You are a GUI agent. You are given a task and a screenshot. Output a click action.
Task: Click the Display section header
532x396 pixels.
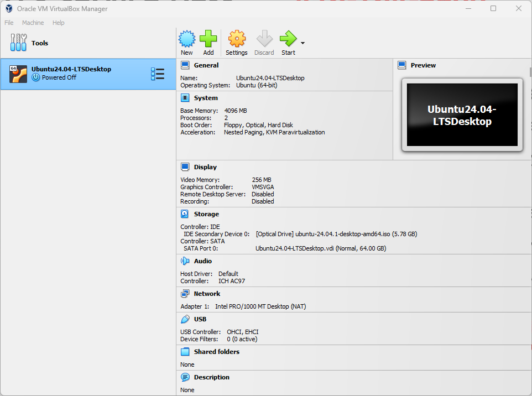[205, 167]
